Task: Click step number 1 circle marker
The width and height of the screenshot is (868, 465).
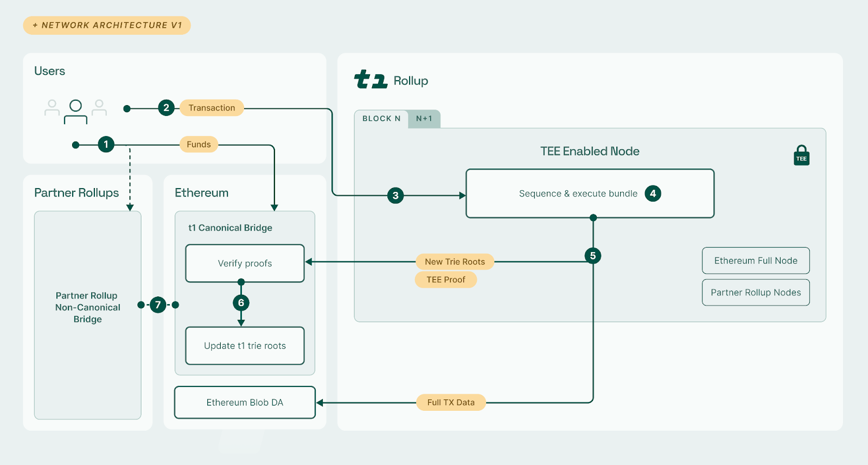Action: pos(106,144)
